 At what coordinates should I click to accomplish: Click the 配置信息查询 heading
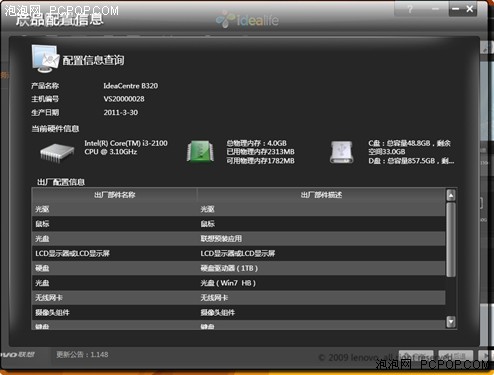coord(94,60)
